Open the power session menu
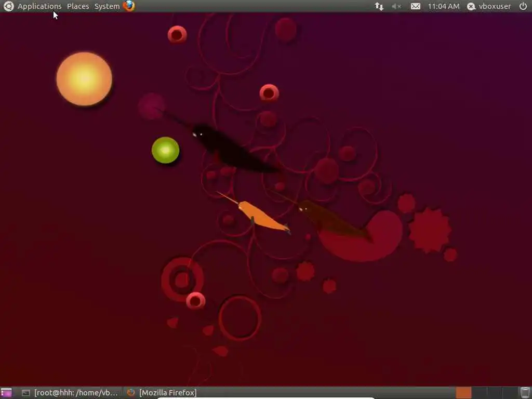 click(x=523, y=6)
